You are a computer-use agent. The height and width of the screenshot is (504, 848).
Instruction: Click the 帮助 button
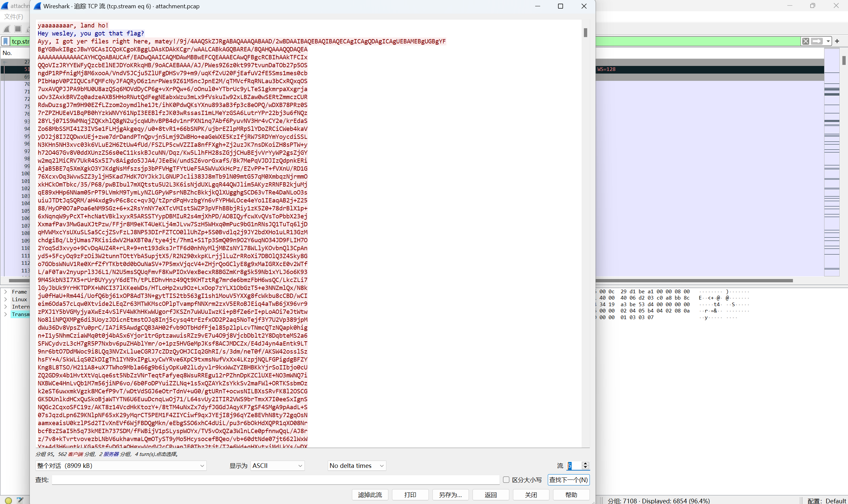tap(571, 494)
